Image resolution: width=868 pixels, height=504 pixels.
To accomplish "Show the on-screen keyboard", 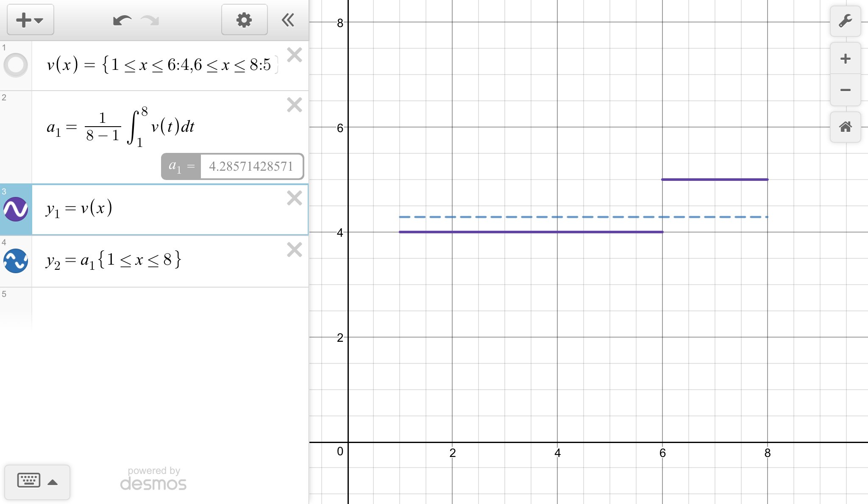I will [29, 481].
